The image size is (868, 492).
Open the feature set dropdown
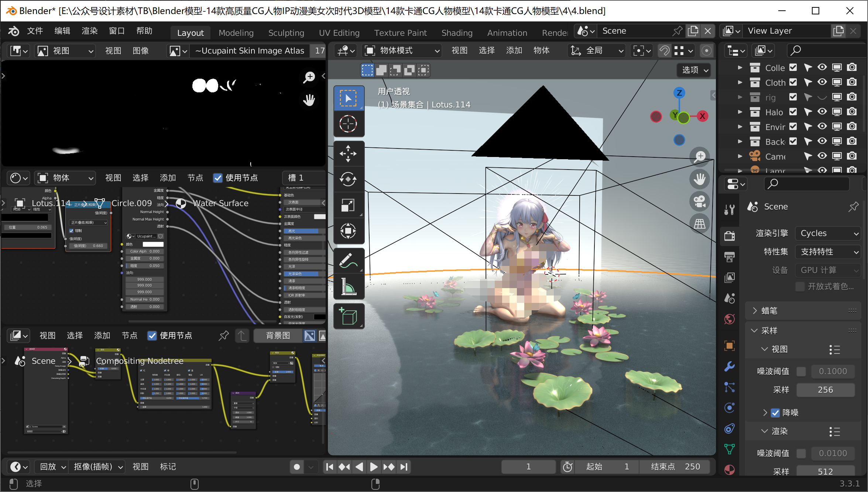[828, 252]
